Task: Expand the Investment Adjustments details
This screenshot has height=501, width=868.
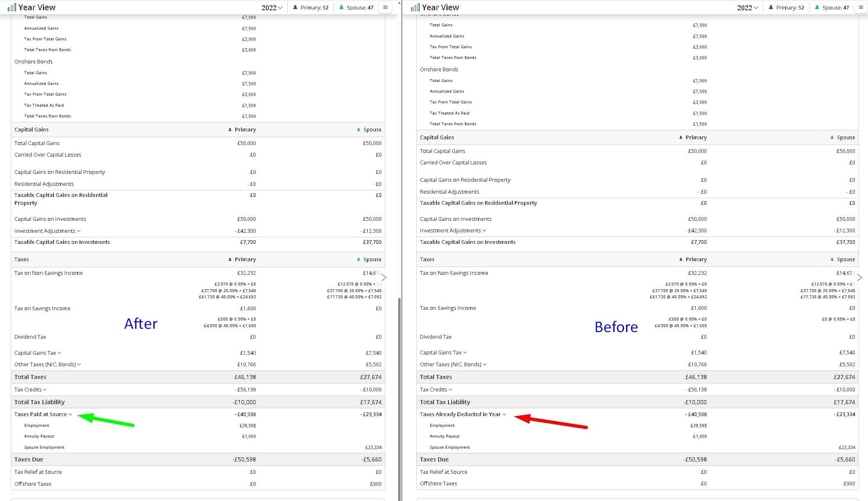Action: (79, 231)
